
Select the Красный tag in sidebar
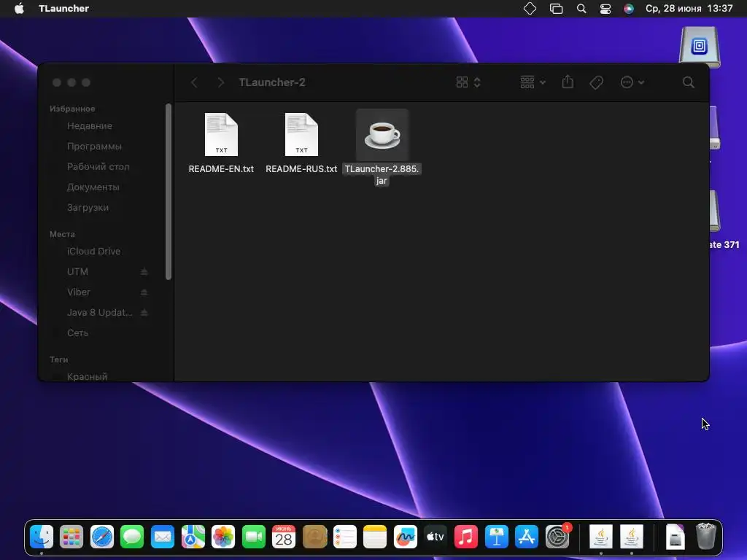click(88, 376)
